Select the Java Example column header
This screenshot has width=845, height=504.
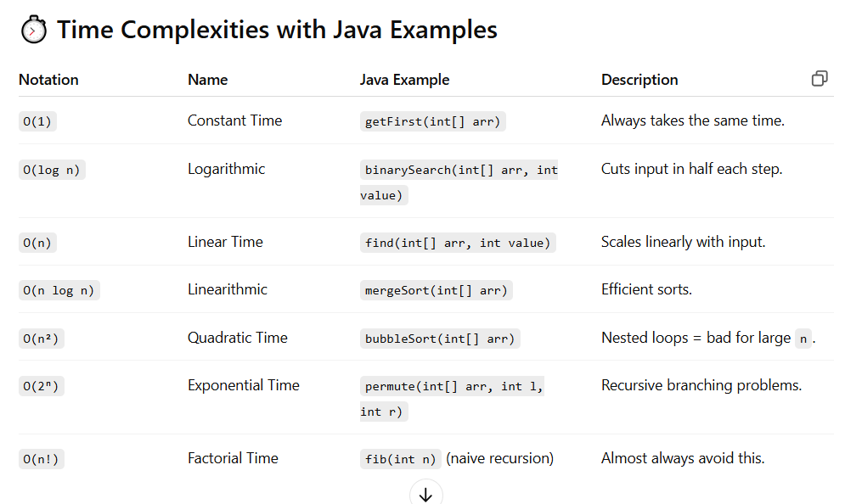pyautogui.click(x=406, y=79)
